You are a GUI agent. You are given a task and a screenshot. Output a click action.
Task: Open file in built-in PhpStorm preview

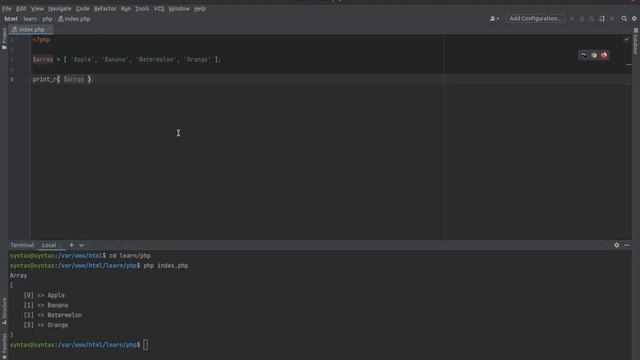point(584,55)
